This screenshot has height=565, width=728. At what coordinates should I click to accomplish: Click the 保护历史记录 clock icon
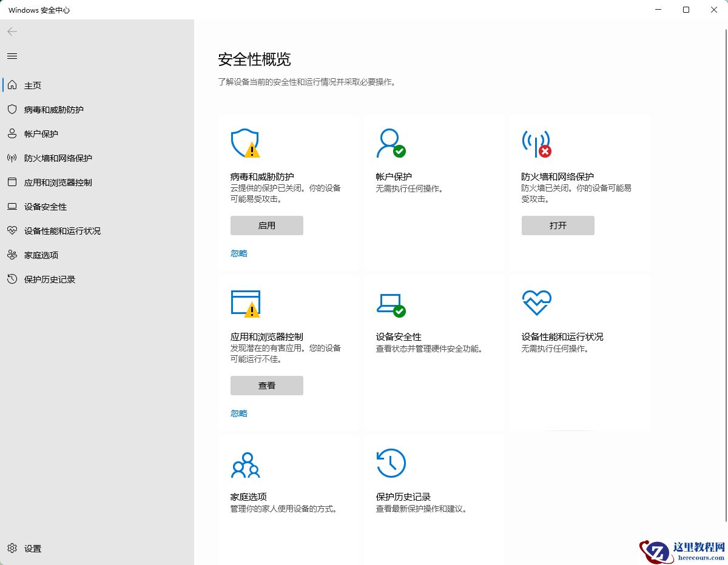coord(391,463)
